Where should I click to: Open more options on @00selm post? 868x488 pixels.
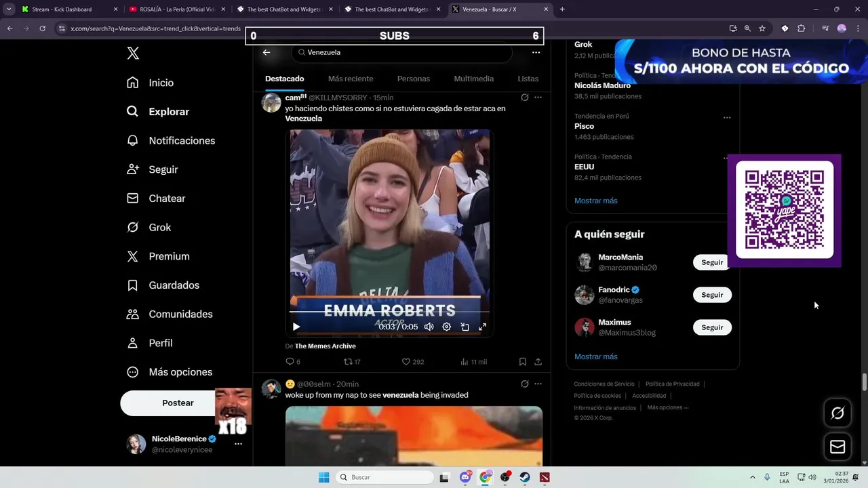click(538, 384)
